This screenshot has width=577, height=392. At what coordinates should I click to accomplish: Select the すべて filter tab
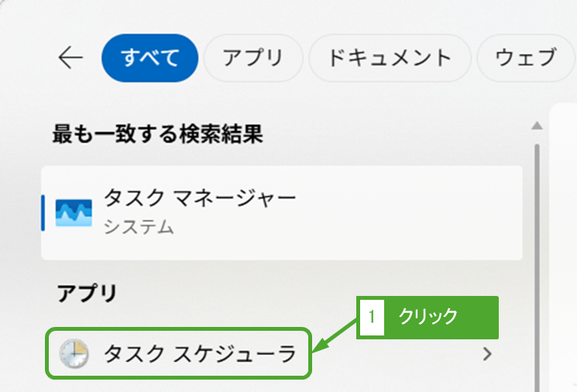[x=149, y=57]
